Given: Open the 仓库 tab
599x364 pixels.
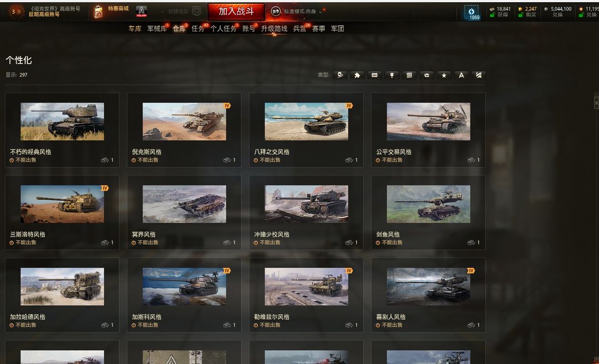Looking at the screenshot, I should click(x=179, y=29).
